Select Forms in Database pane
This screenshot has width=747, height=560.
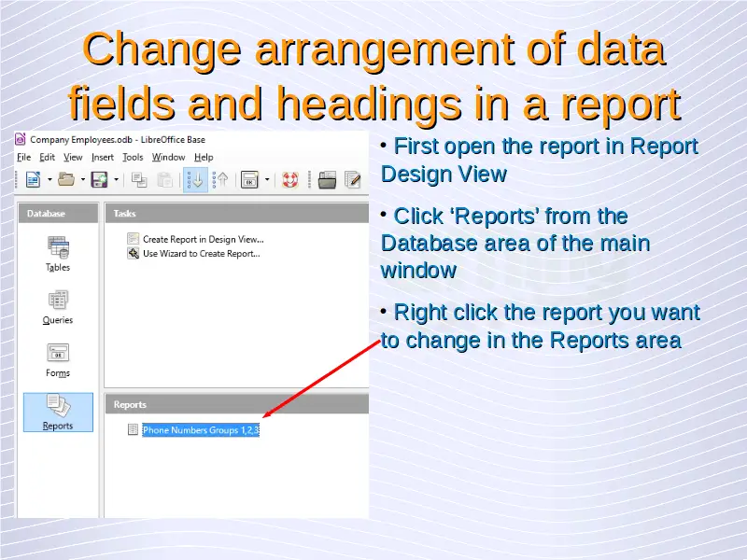tap(58, 360)
